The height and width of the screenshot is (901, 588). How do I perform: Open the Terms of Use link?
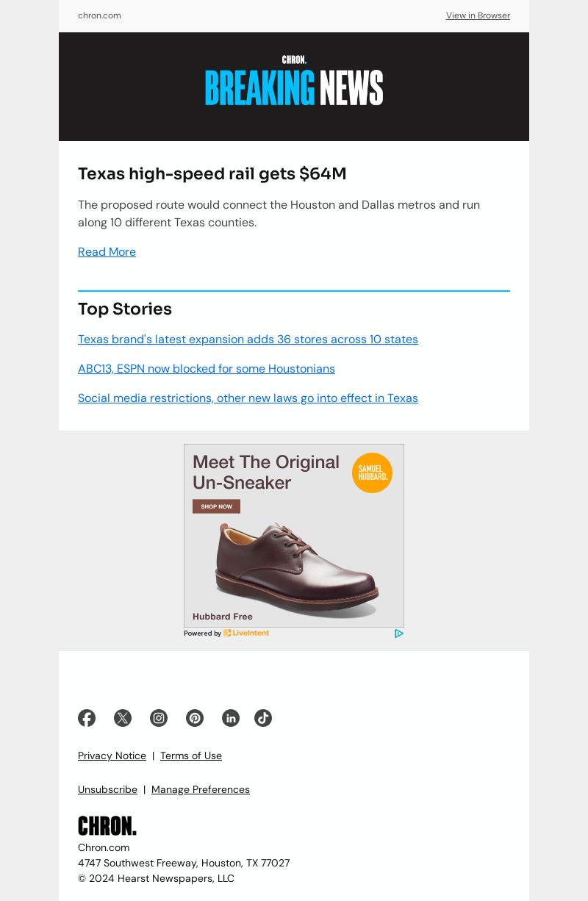pyautogui.click(x=191, y=755)
